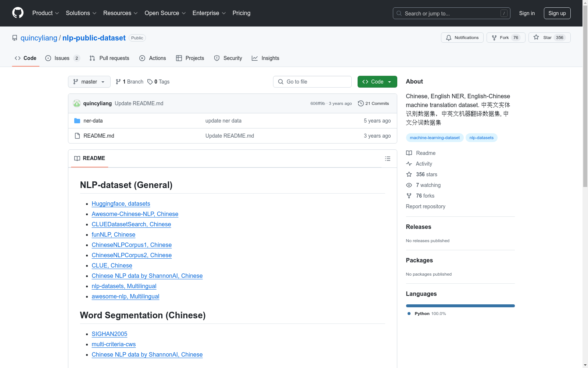
Task: Click the fork icon in Fork button
Action: [x=494, y=38]
